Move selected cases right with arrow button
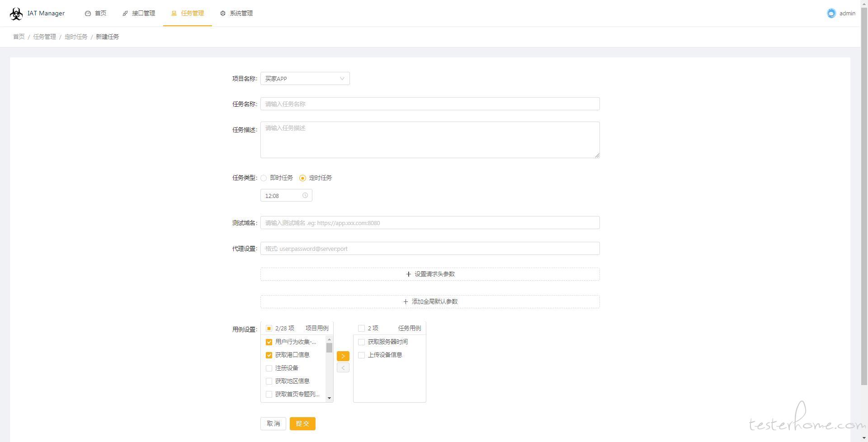This screenshot has width=868, height=442. tap(343, 356)
